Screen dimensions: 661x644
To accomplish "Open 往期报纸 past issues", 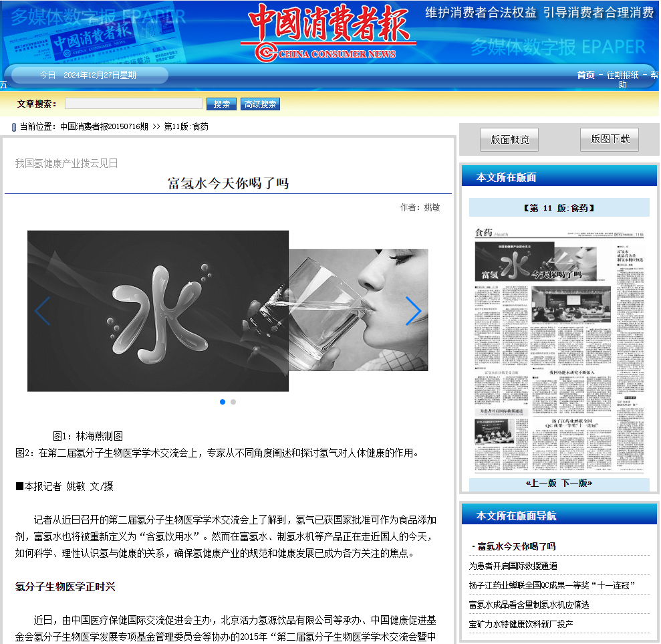I will 622,75.
